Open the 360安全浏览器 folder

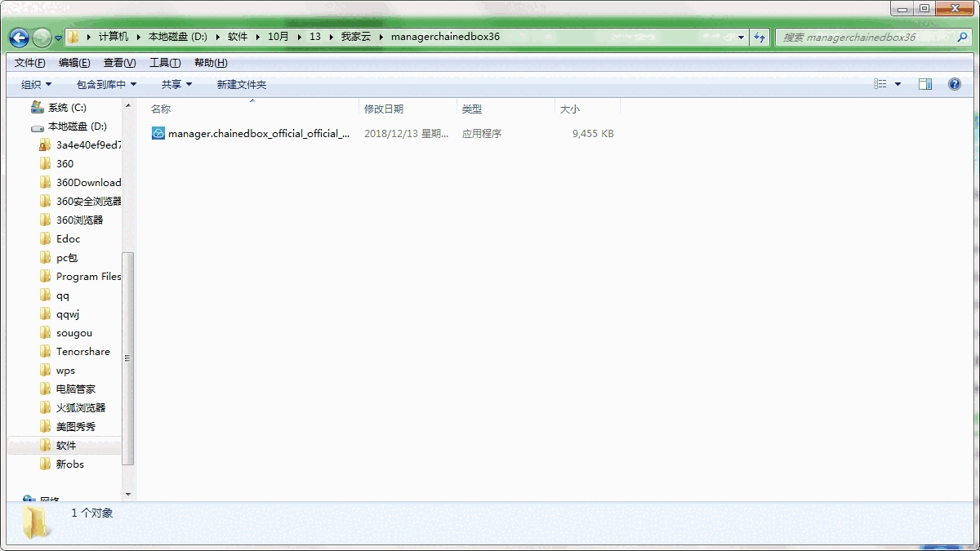88,202
